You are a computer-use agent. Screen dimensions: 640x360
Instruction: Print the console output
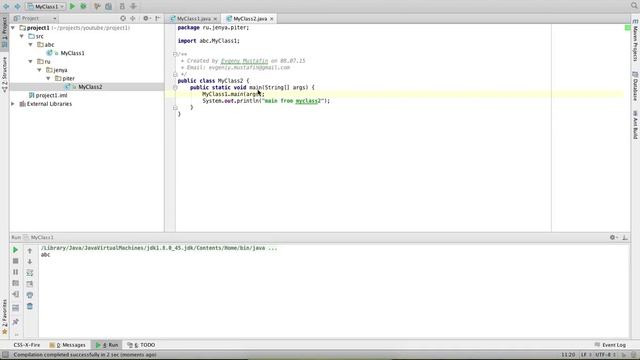coord(30,295)
